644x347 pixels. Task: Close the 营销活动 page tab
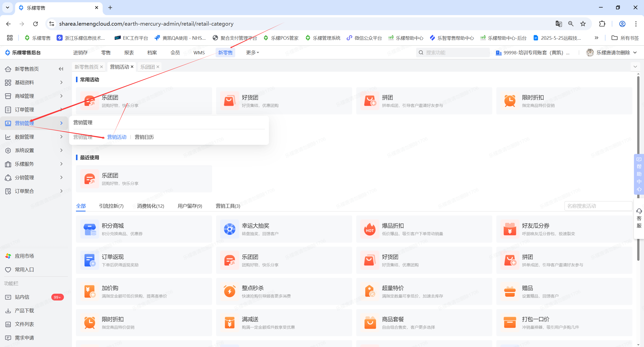point(132,67)
